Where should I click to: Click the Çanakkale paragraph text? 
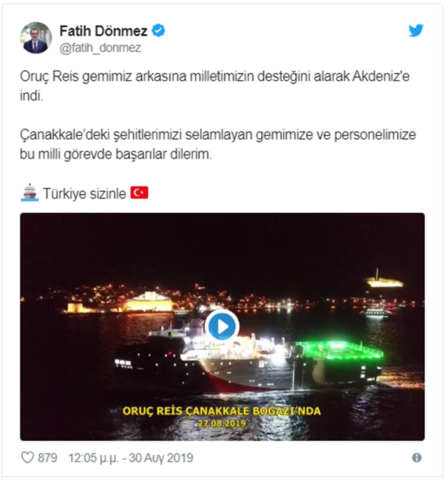[218, 144]
